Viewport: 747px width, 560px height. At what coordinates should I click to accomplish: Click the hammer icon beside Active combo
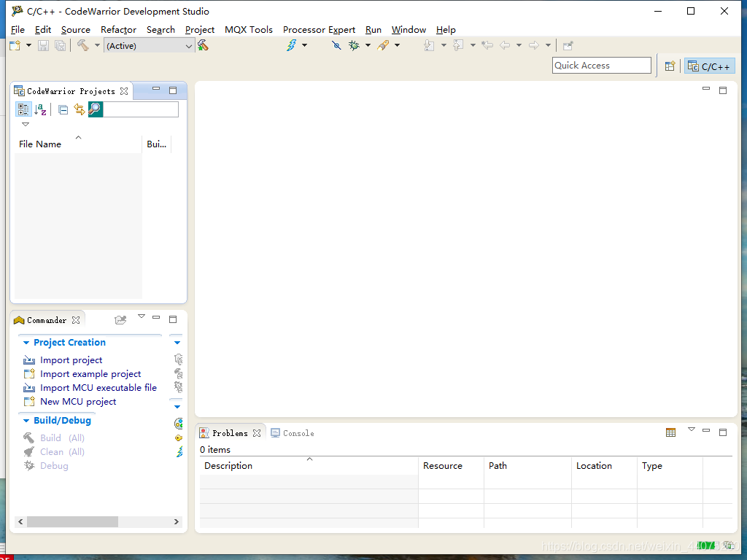(x=203, y=46)
